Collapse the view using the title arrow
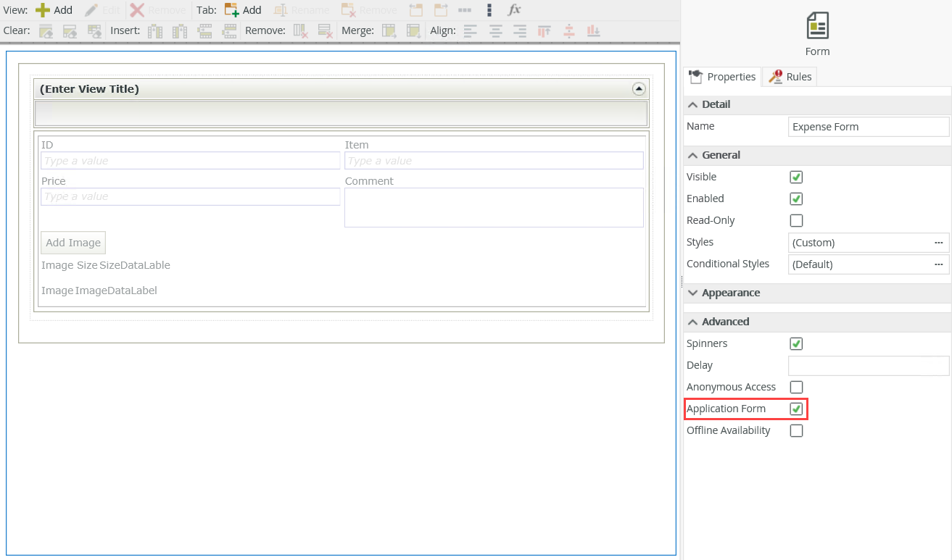Screen dimensions: 952x560 pyautogui.click(x=639, y=89)
